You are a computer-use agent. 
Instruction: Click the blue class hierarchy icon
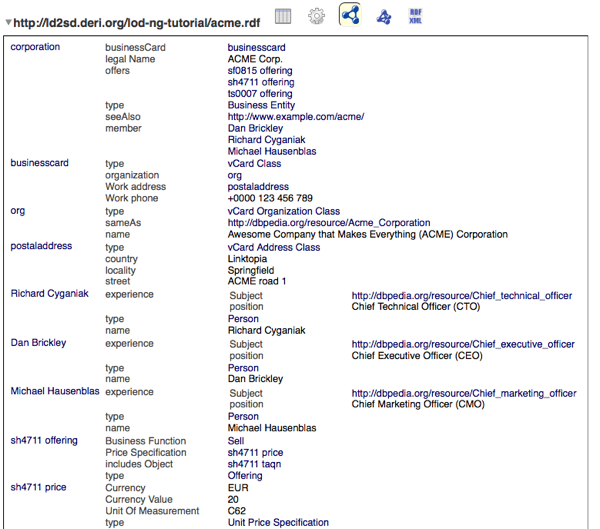(383, 16)
